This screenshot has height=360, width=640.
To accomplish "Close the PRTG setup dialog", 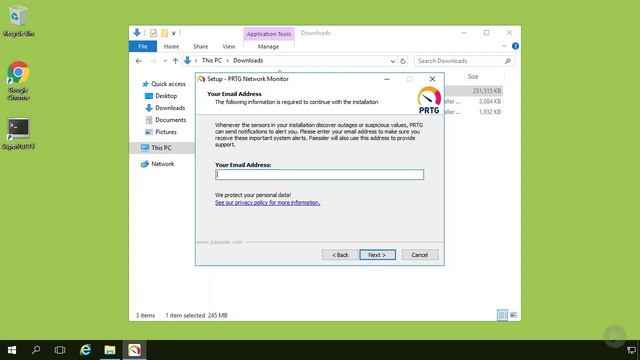I will 432,79.
